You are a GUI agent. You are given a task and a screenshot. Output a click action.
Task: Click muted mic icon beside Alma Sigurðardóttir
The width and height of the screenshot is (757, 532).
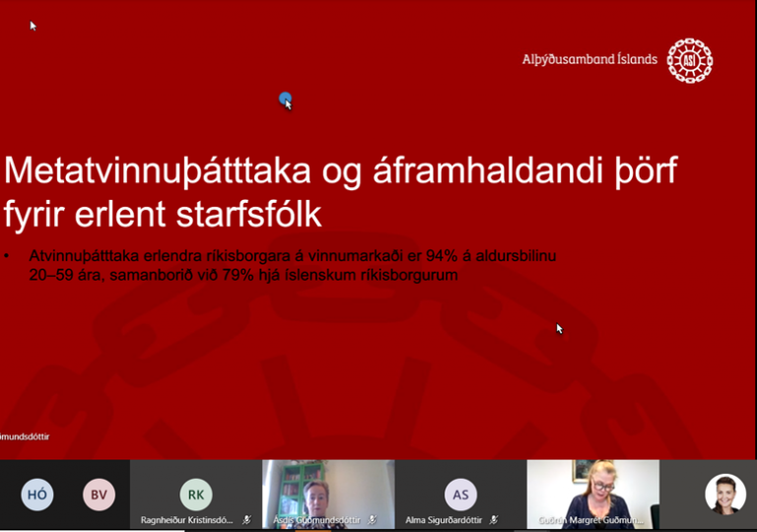tap(493, 519)
